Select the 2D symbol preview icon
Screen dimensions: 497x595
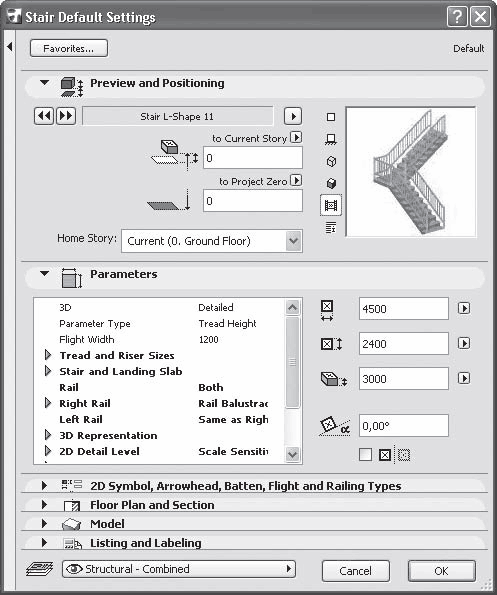click(331, 117)
